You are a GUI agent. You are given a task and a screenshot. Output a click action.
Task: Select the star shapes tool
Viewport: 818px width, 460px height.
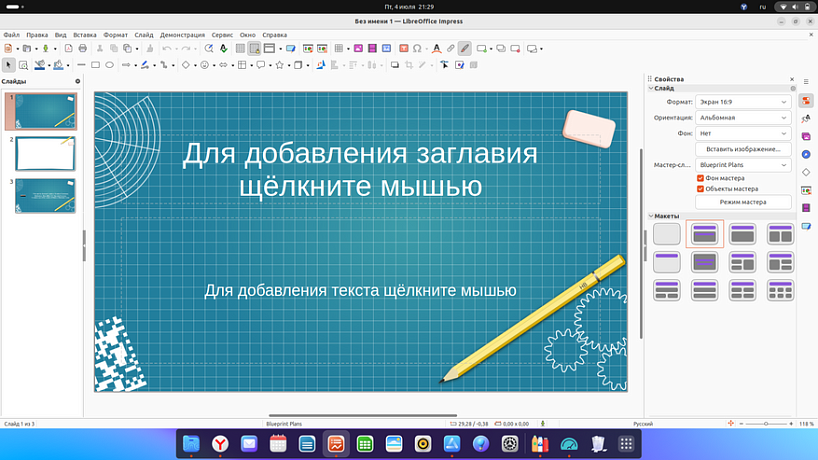[x=279, y=65]
